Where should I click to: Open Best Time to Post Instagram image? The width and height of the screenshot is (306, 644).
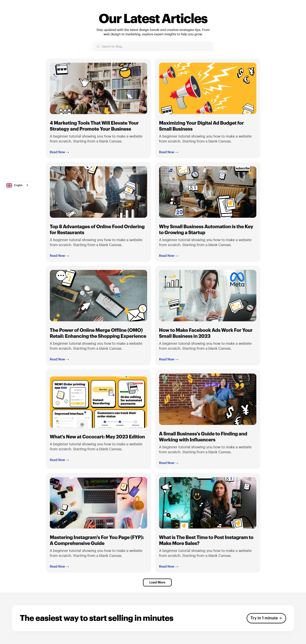point(208,503)
